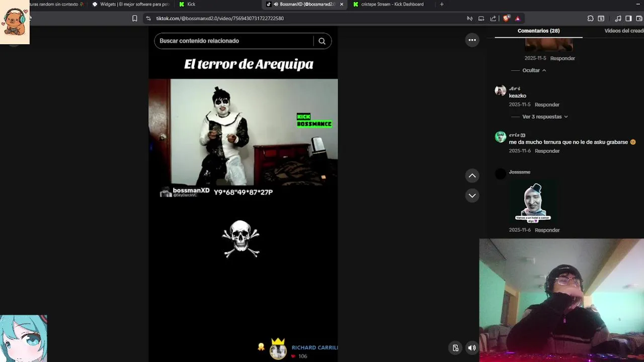Viewport: 644px width, 362px height.
Task: Toggle the sidebar panel icon
Action: [x=628, y=19]
